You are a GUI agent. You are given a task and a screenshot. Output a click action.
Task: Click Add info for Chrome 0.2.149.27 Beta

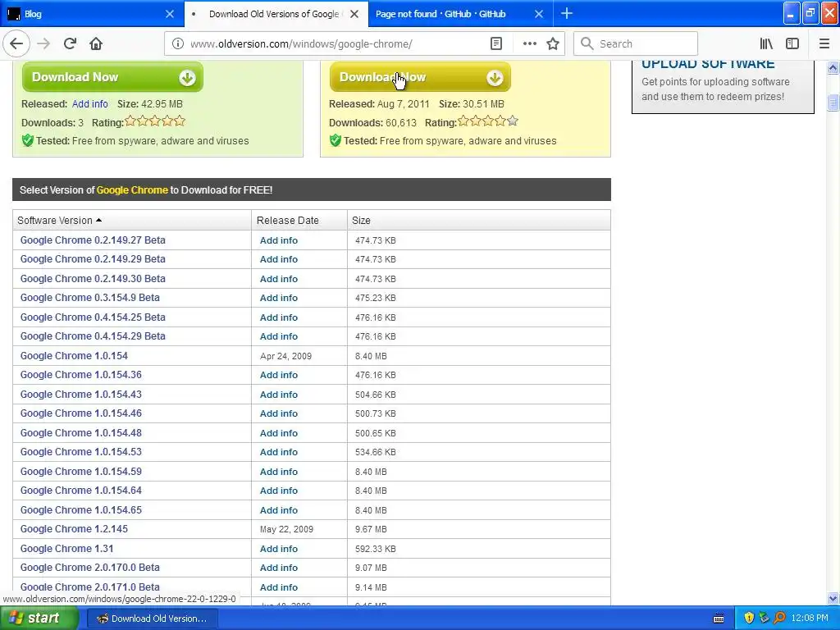click(279, 240)
